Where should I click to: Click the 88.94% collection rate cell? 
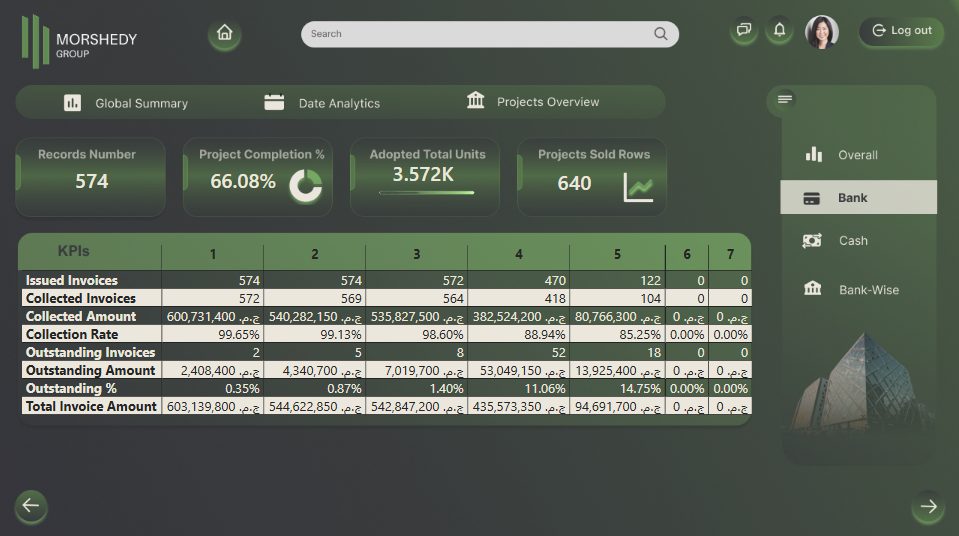(x=519, y=335)
